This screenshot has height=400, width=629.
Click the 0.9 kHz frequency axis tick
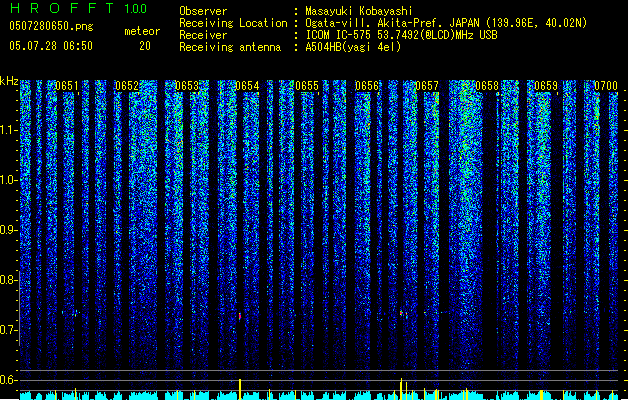9,230
